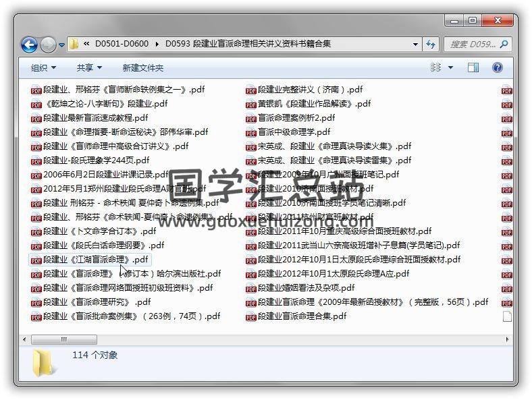Select PDF icon of 2006年6月2日段建业讲课记录
Viewport: 532px width, 400px height.
point(36,175)
